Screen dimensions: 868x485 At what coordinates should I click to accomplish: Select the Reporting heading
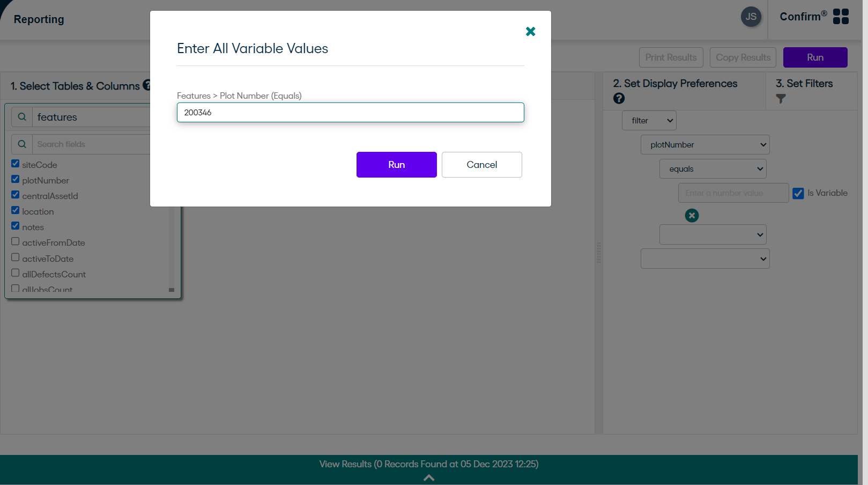40,19
